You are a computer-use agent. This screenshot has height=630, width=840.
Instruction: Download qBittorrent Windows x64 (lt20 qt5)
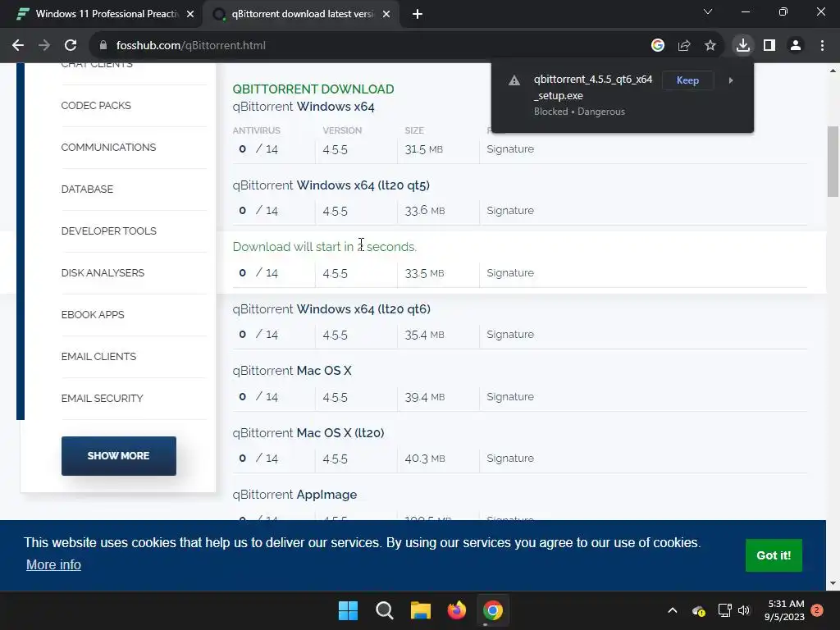pyautogui.click(x=331, y=185)
